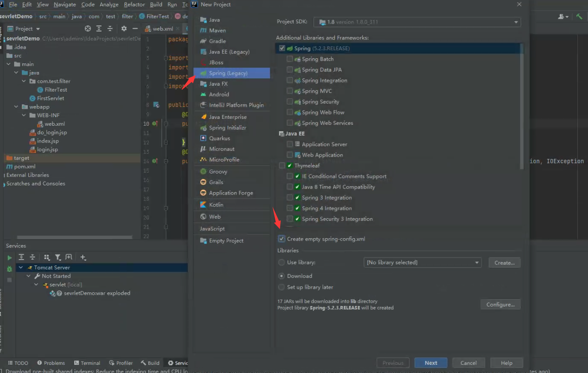This screenshot has height=373, width=588.
Task: Open the File menu
Action: pyautogui.click(x=13, y=5)
